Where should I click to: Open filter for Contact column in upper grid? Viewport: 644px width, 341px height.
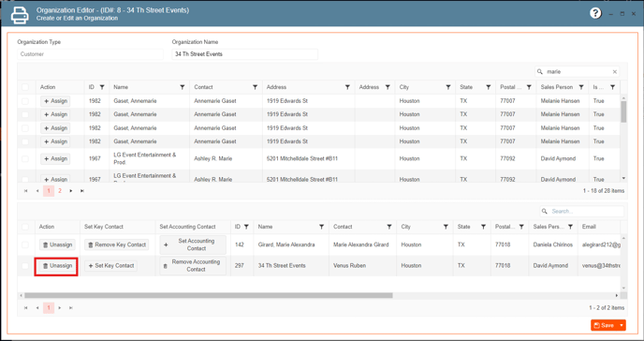click(255, 87)
